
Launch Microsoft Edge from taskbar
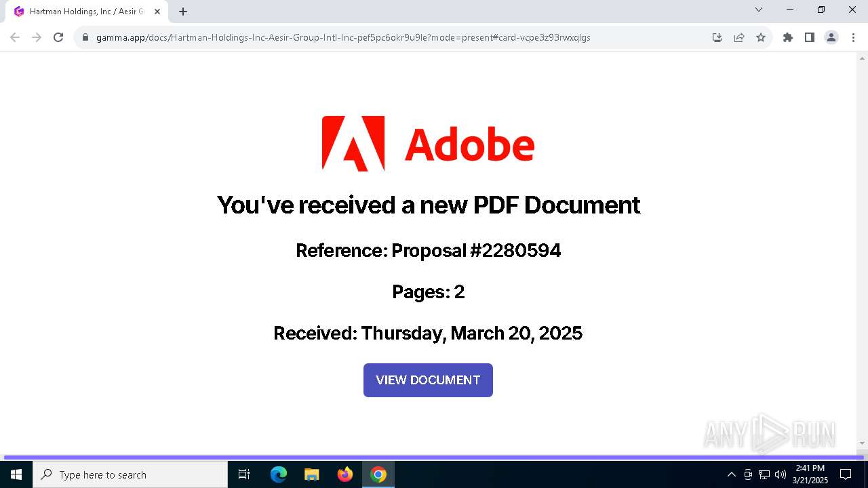click(279, 474)
